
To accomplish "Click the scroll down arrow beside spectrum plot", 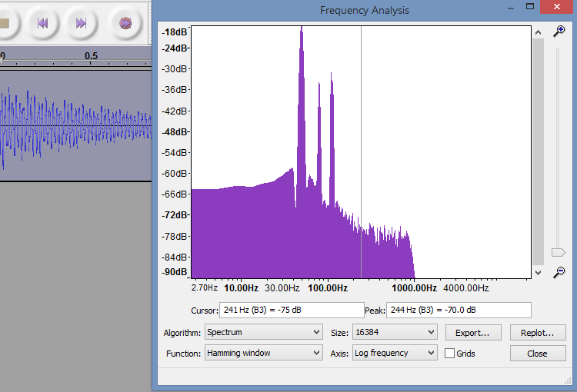I will pyautogui.click(x=538, y=273).
